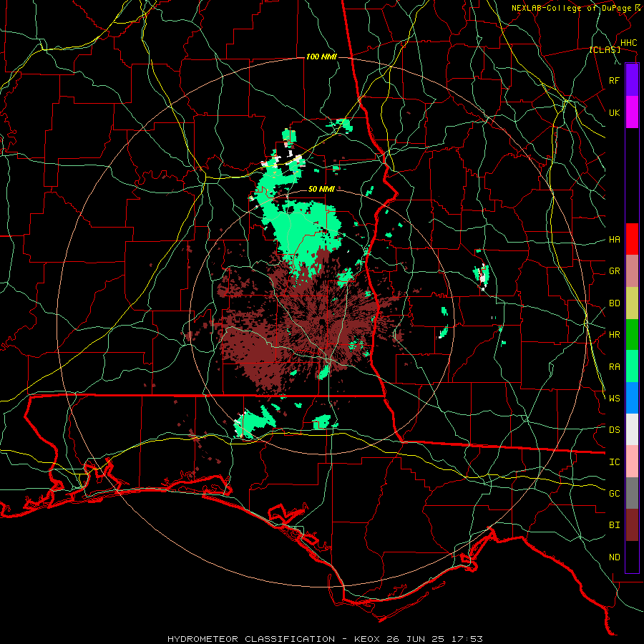Image resolution: width=644 pixels, height=644 pixels.
Task: Click the IC legend label
Action: point(614,462)
